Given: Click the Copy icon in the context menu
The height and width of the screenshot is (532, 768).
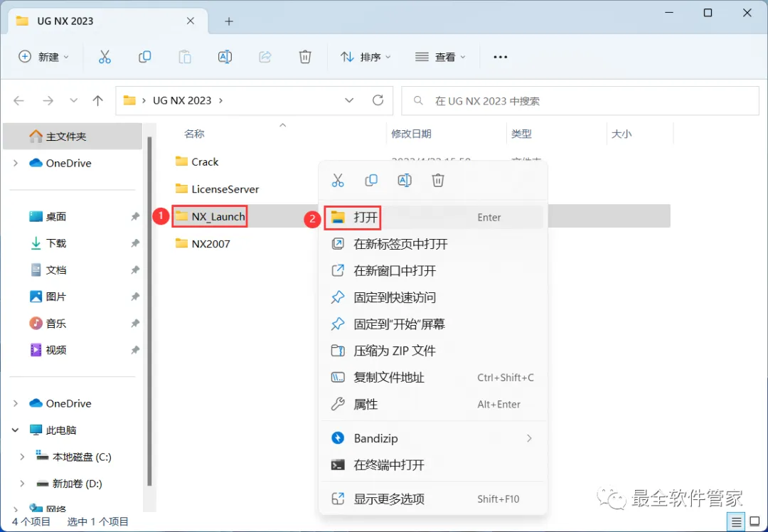Looking at the screenshot, I should tap(371, 180).
